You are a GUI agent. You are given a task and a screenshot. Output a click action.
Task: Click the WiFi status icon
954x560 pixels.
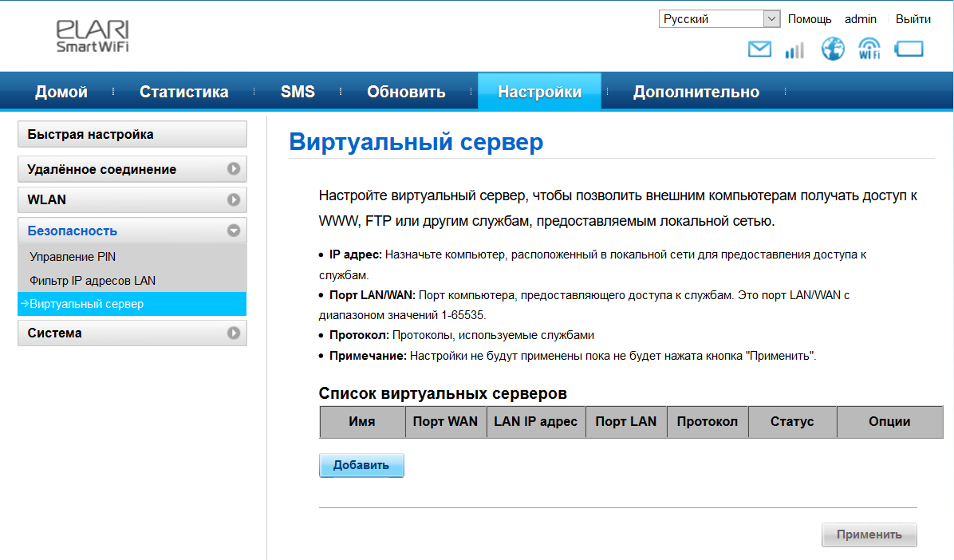click(869, 49)
